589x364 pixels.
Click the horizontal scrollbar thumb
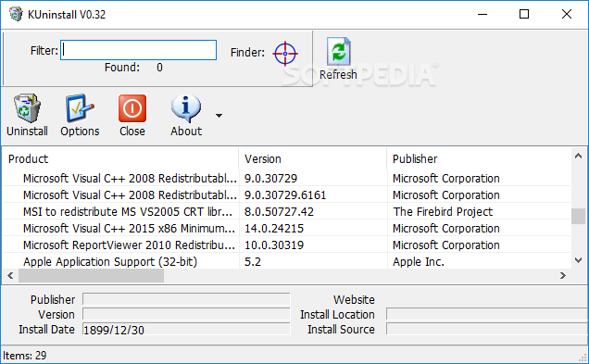91,276
